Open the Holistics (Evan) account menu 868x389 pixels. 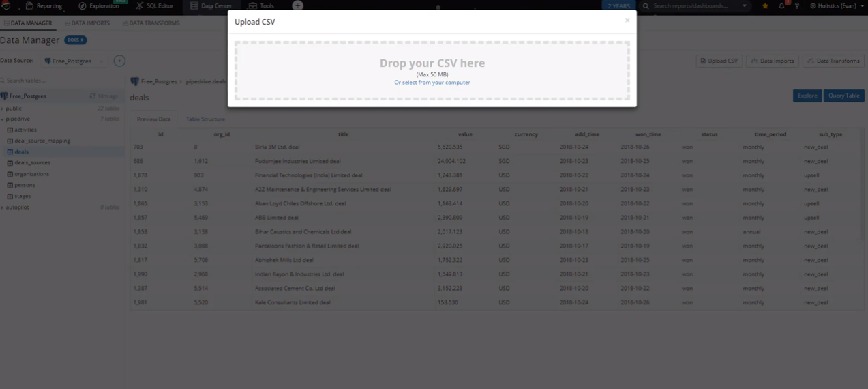837,5
